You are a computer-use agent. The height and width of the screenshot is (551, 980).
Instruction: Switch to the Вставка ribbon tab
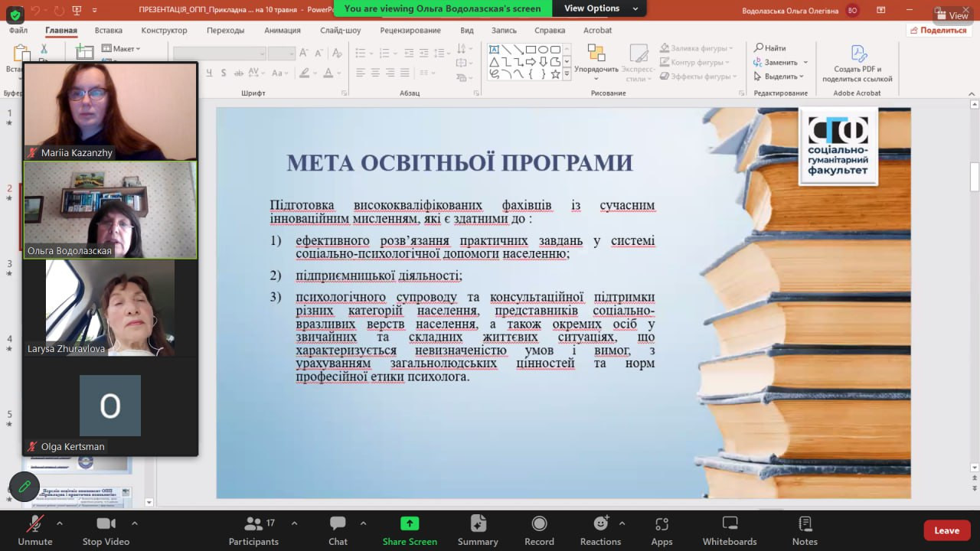[109, 31]
